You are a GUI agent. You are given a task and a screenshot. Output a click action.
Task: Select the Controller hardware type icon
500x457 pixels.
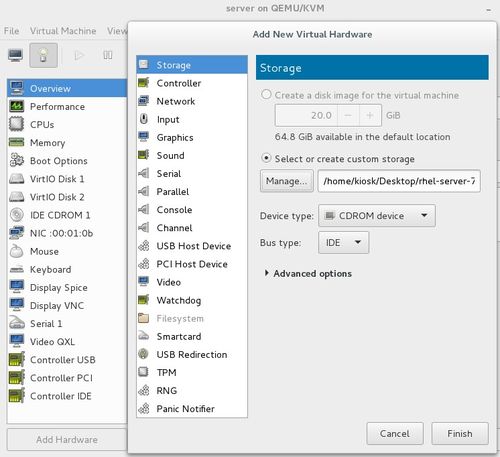[x=144, y=83]
